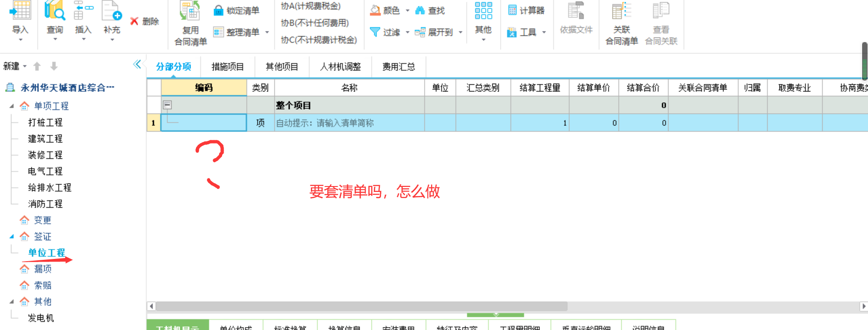
Task: Click the move up arrow icon
Action: point(37,66)
